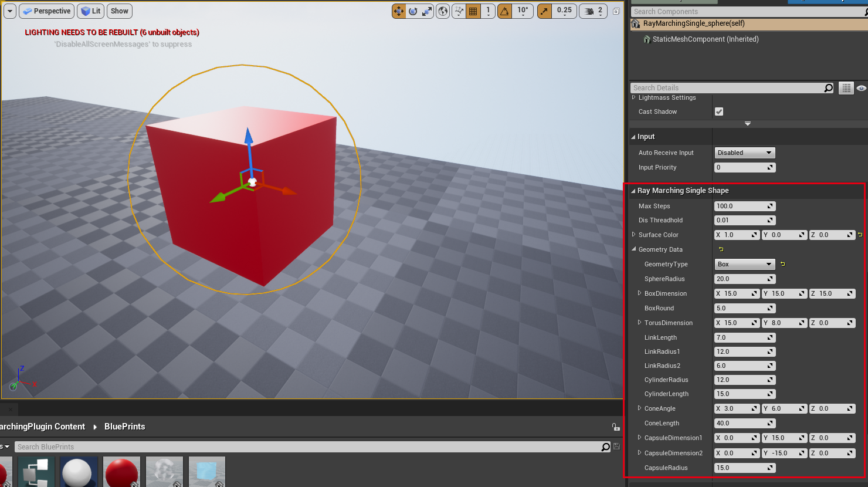Open the breadcrumb arrow before BluePrints
868x487 pixels.
pos(95,427)
